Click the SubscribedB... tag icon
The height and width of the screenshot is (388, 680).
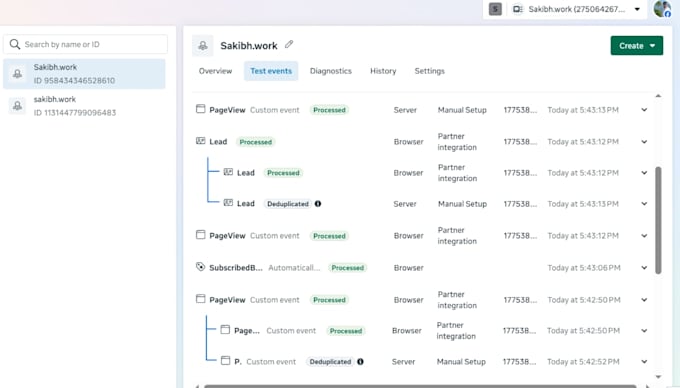(x=200, y=267)
